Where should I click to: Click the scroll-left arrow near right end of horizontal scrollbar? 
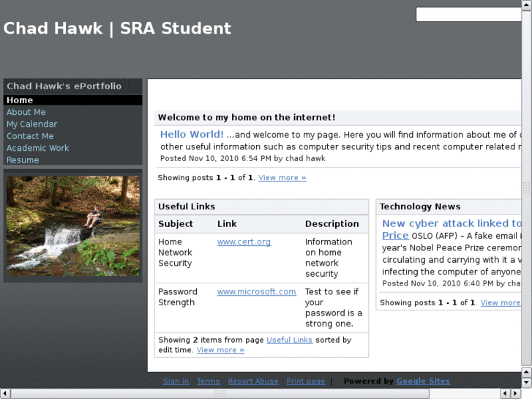[x=505, y=394]
